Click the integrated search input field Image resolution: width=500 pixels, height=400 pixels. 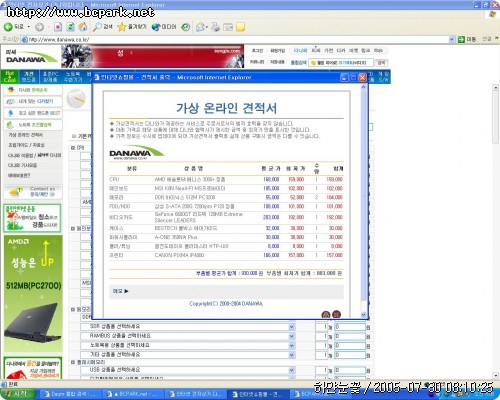pyautogui.click(x=341, y=62)
